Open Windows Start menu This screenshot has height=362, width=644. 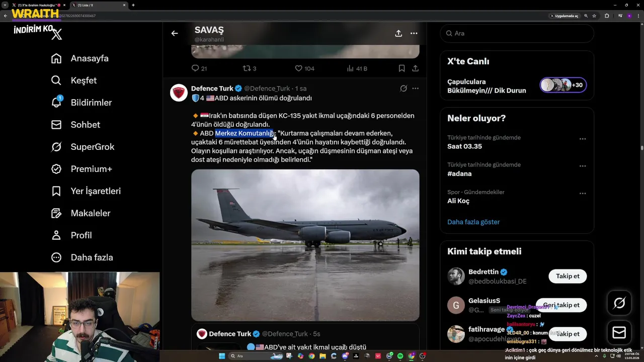click(221, 356)
